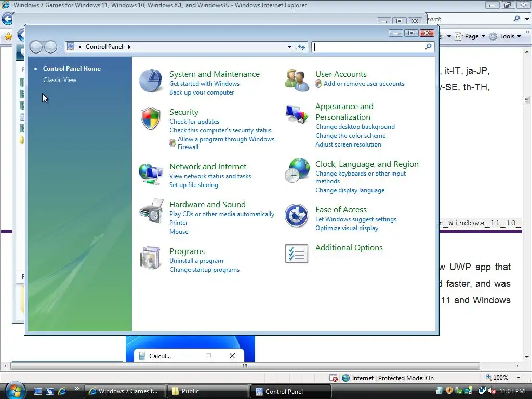Click the blocked popup status bar icon
Image resolution: width=532 pixels, height=399 pixels.
pos(334,378)
